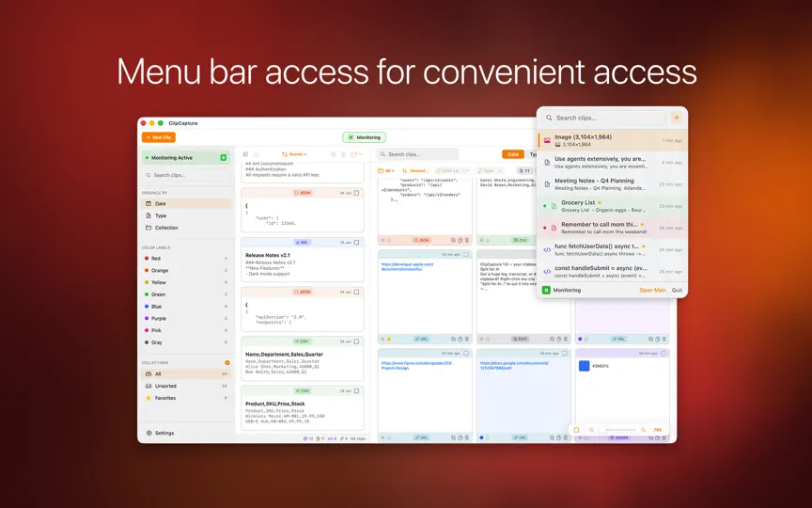The width and height of the screenshot is (812, 508).
Task: Click the zoom-out magnifier icon
Action: pyautogui.click(x=591, y=430)
